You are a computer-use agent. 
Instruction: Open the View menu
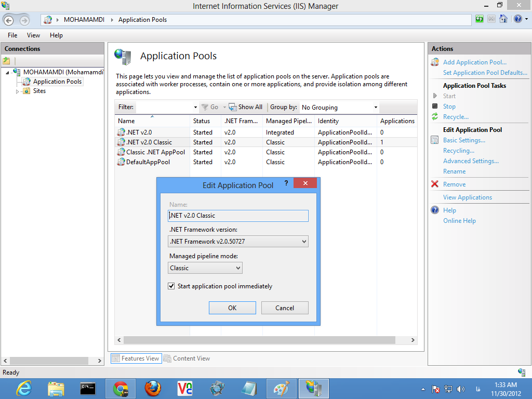tap(33, 35)
